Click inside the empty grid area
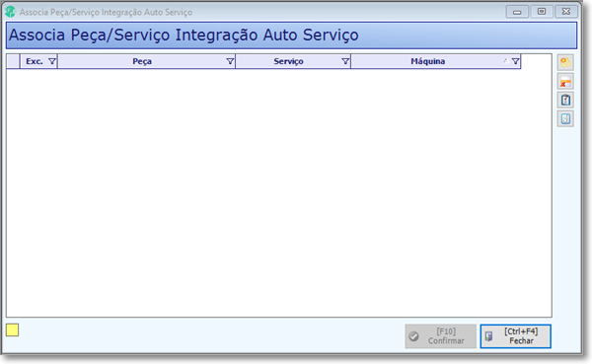This screenshot has width=592, height=364. coord(278,192)
